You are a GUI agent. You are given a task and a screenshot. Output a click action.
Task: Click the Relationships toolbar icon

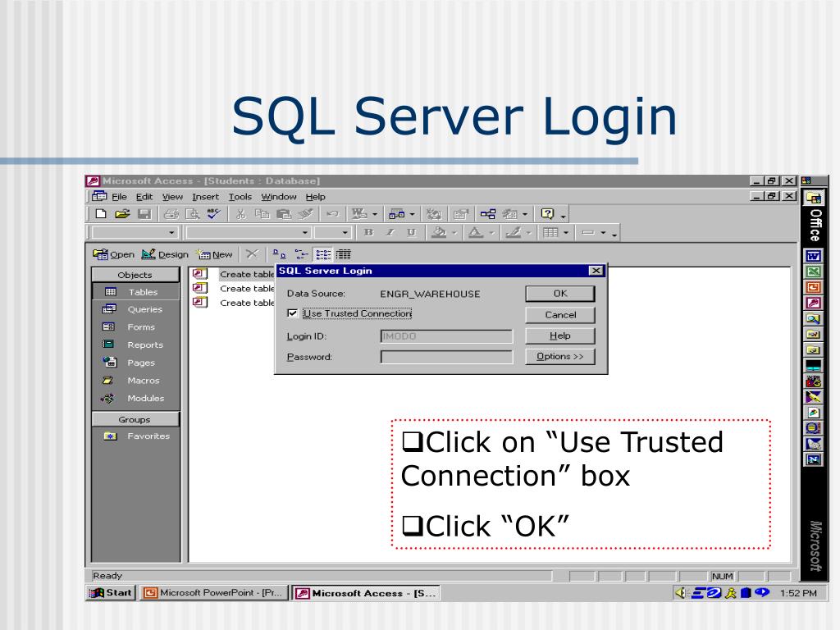pos(488,214)
